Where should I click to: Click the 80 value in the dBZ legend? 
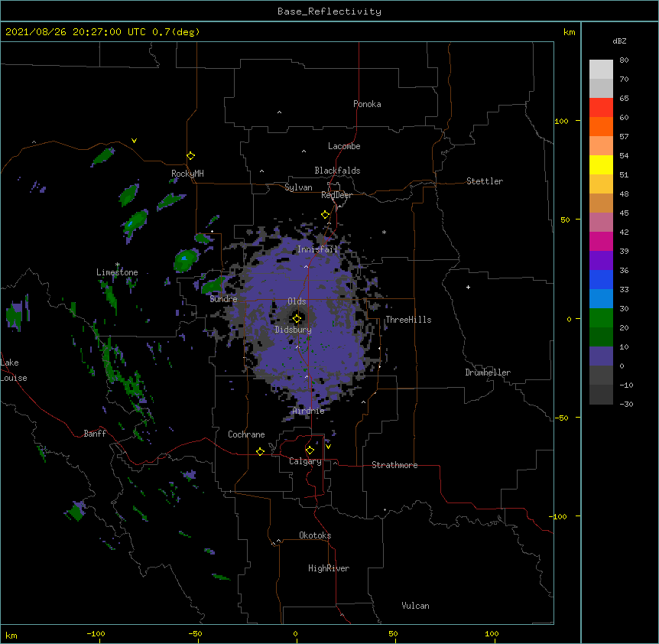pyautogui.click(x=624, y=60)
